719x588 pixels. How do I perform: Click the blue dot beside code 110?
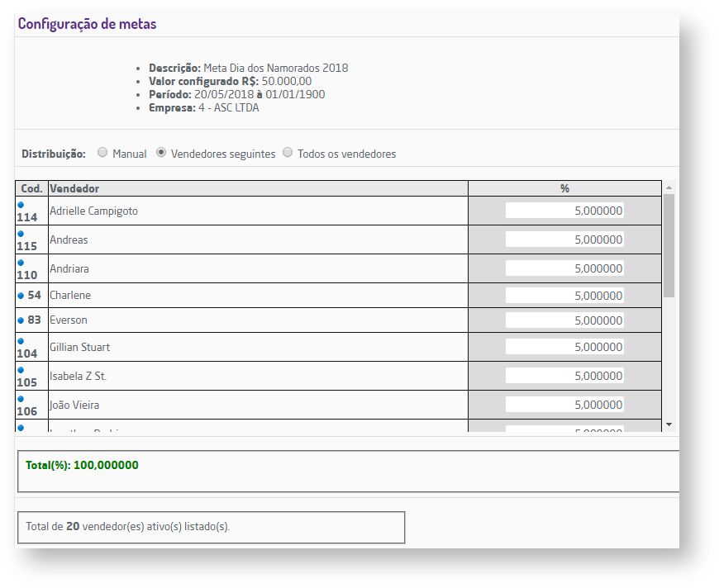[21, 263]
